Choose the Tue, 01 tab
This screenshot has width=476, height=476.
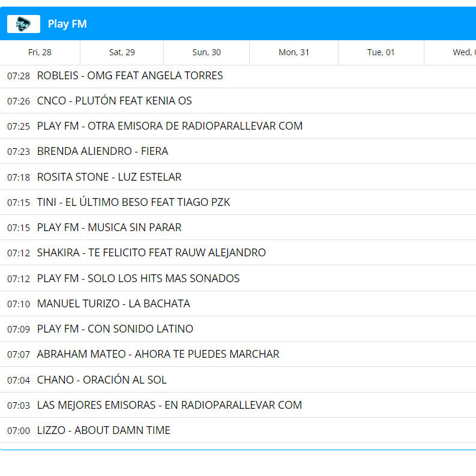click(x=381, y=52)
